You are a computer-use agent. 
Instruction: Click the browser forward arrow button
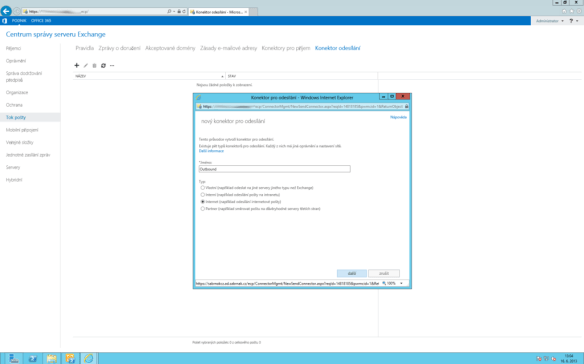[17, 11]
